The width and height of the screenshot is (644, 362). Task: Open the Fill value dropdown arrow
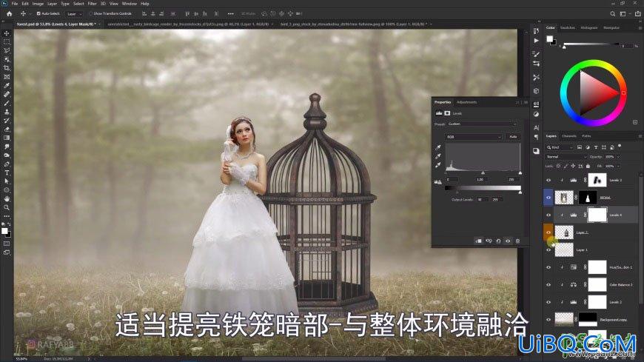(x=618, y=166)
